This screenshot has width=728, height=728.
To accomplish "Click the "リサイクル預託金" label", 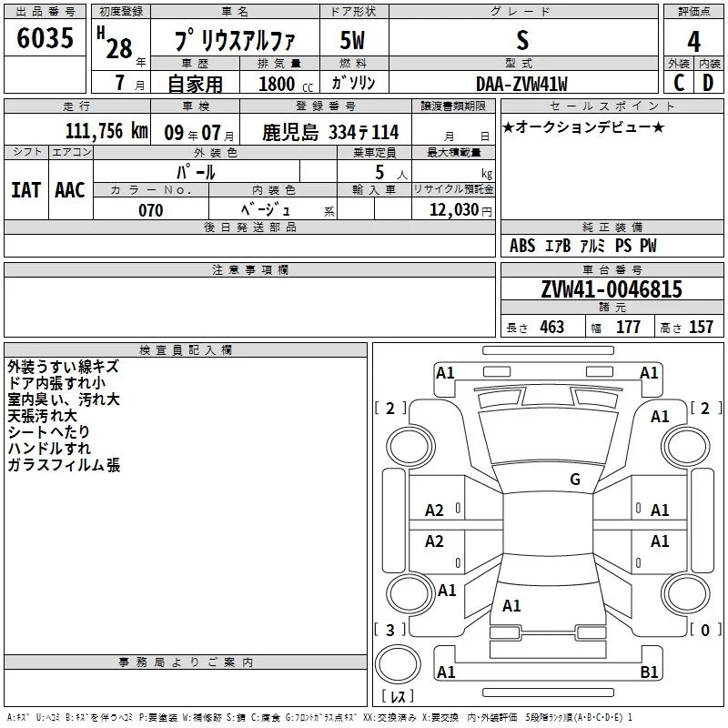I will point(453,189).
